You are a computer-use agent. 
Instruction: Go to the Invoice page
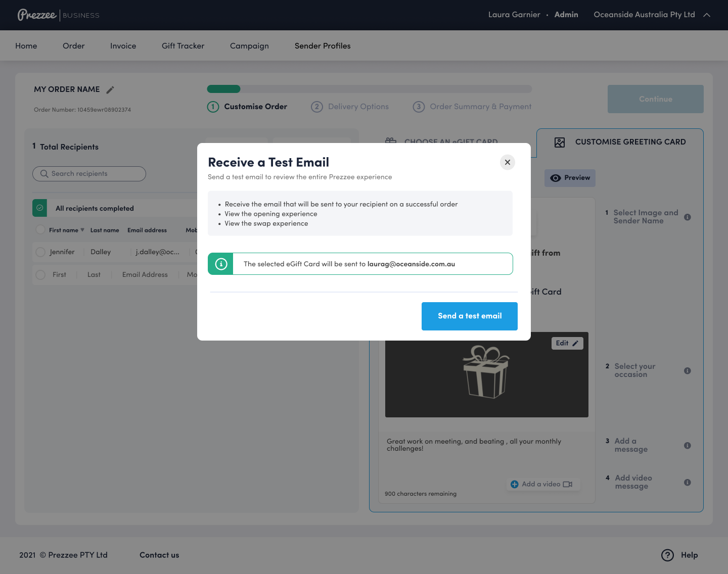[123, 46]
